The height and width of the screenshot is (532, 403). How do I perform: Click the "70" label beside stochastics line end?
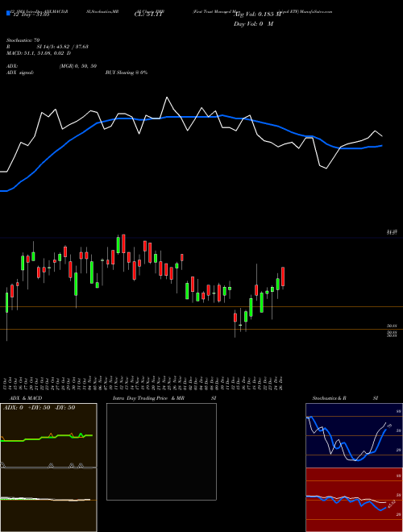(x=390, y=426)
